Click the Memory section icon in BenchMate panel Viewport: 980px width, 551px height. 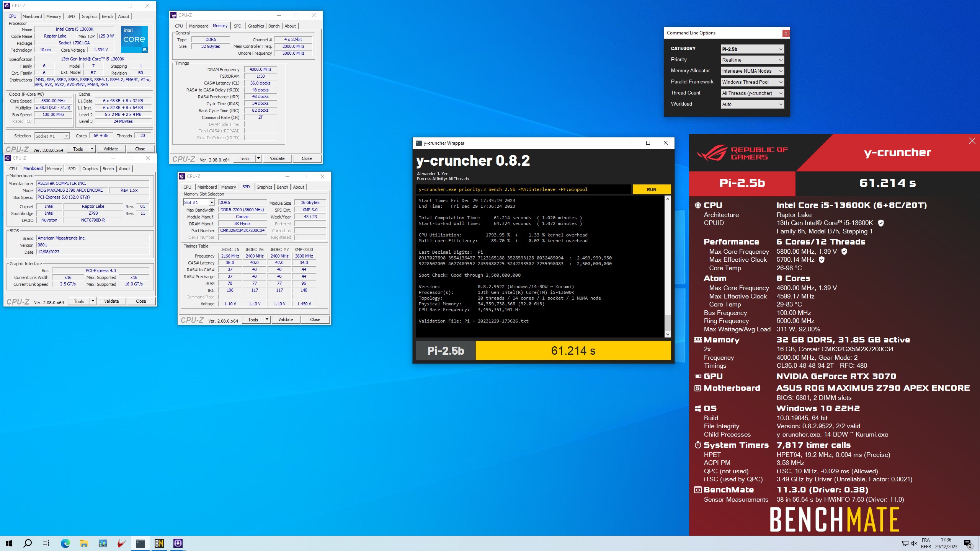point(698,340)
